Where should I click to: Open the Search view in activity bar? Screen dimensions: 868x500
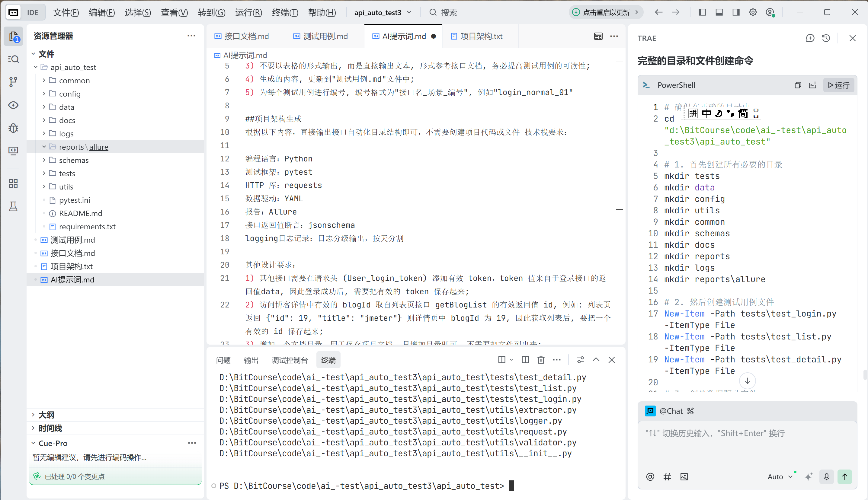click(x=13, y=59)
